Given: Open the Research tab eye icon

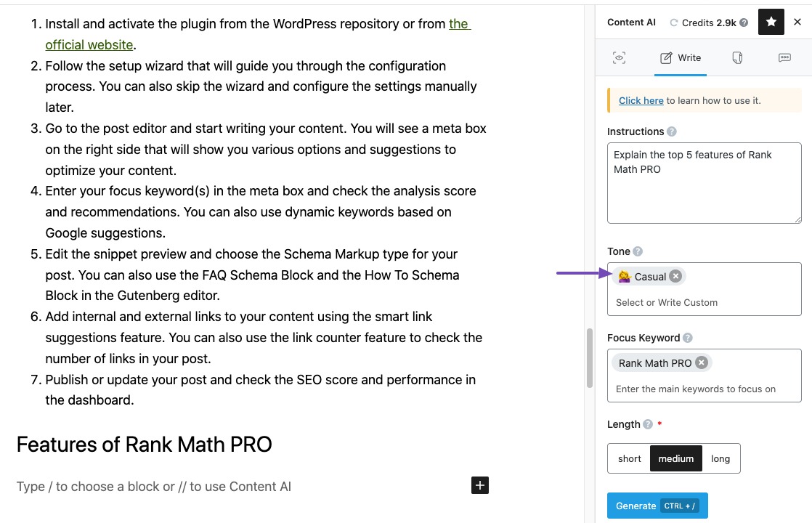Looking at the screenshot, I should (619, 57).
